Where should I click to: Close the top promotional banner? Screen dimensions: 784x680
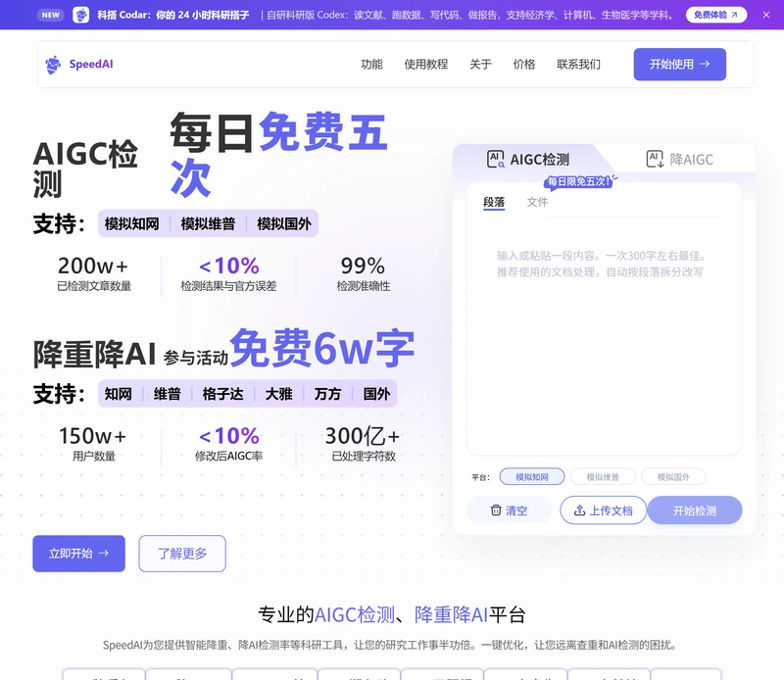point(766,15)
